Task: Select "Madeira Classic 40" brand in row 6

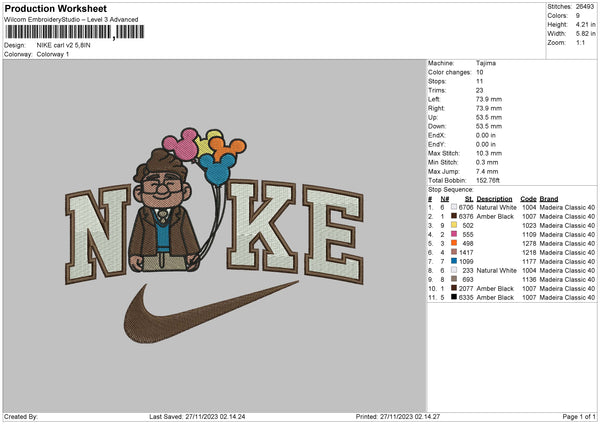Action: (x=567, y=252)
